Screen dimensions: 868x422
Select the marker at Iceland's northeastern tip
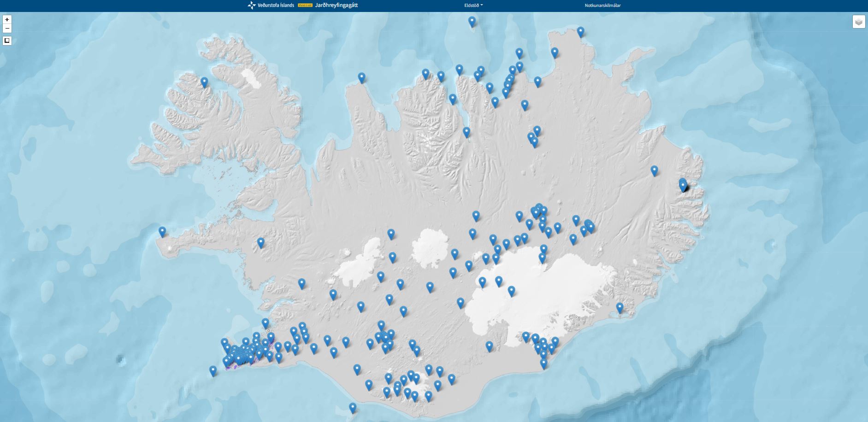(x=581, y=31)
